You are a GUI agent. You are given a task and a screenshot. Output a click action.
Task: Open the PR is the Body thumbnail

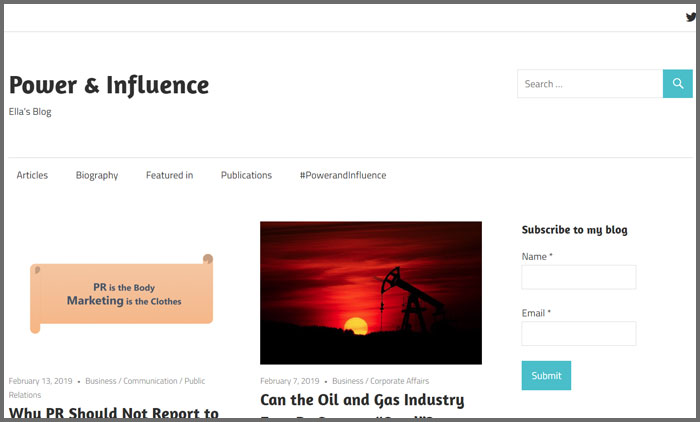(x=121, y=294)
